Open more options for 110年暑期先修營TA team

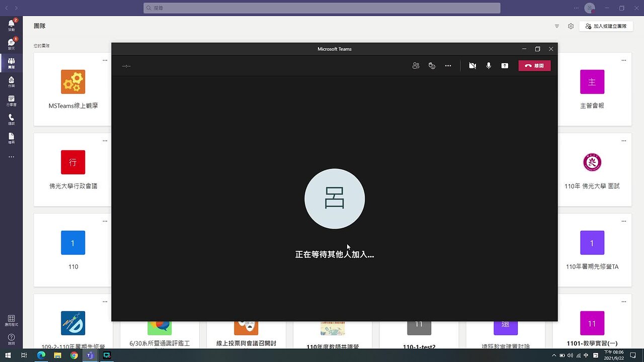click(x=624, y=221)
